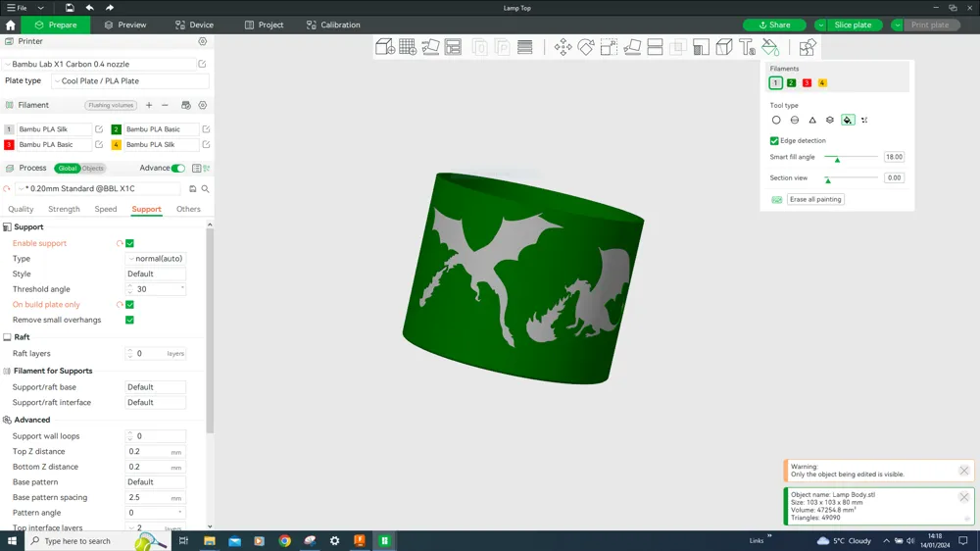The width and height of the screenshot is (980, 551).
Task: Open the Support/raft base filament dropdown
Action: [x=156, y=387]
